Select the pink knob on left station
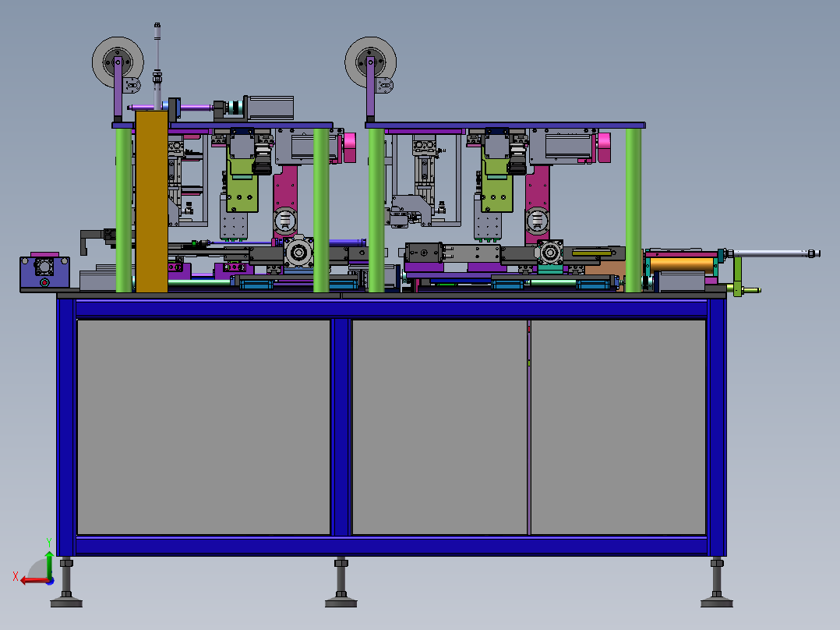Image resolution: width=840 pixels, height=630 pixels. (x=350, y=147)
